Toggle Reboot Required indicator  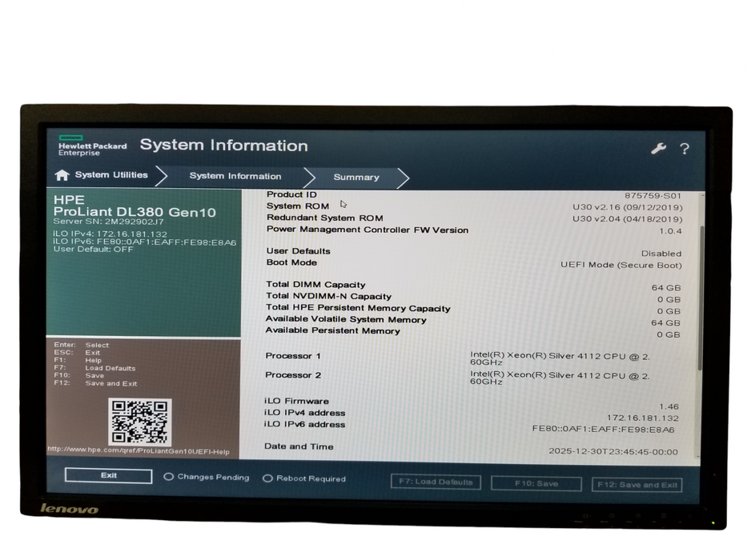coord(267,478)
